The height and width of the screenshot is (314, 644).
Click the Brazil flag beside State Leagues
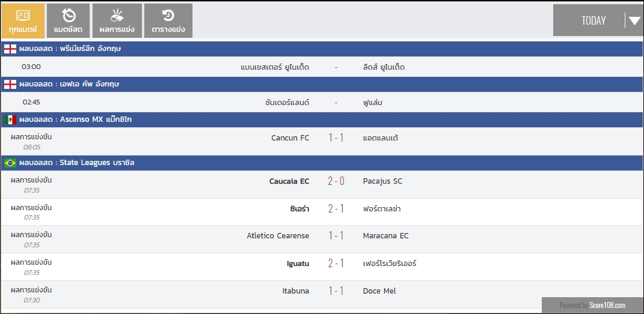click(x=10, y=163)
